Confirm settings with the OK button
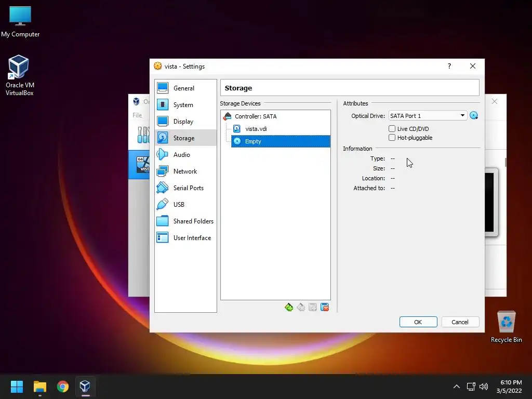 coord(418,322)
